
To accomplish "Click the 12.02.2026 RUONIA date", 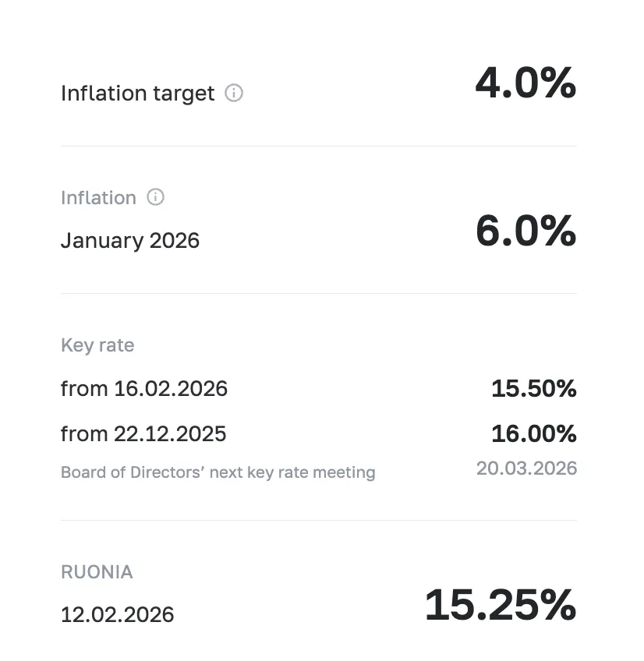I will tap(118, 614).
